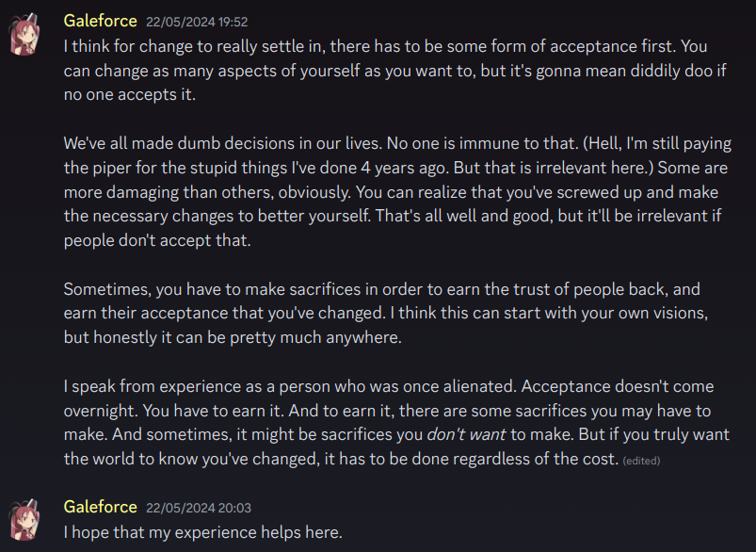Select the "I hope that my experience helps here." message
756x552 pixels.
coord(203,532)
